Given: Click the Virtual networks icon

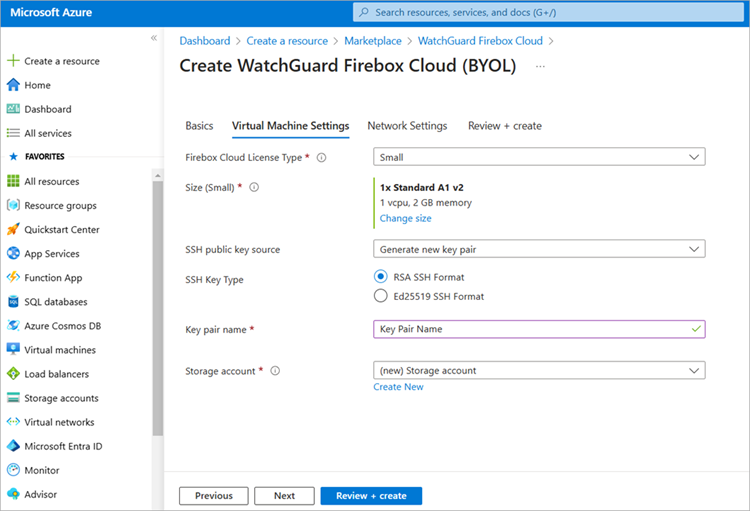Looking at the screenshot, I should tap(13, 422).
